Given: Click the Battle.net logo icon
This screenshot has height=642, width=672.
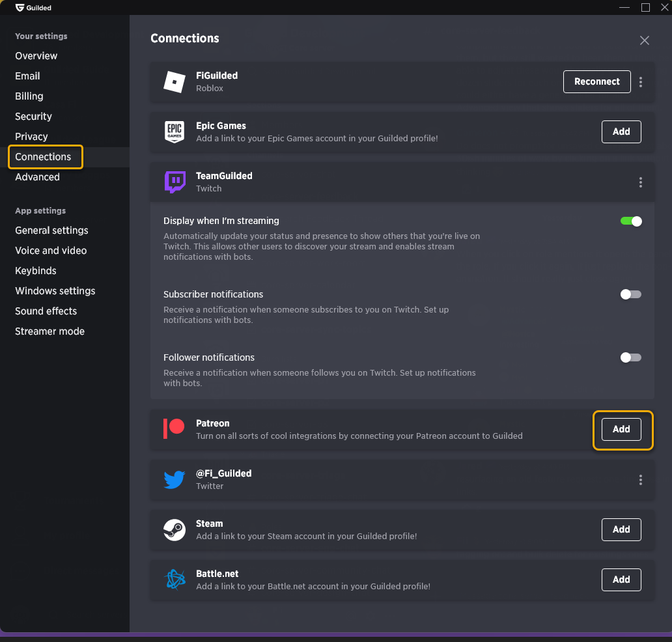Looking at the screenshot, I should tap(175, 580).
